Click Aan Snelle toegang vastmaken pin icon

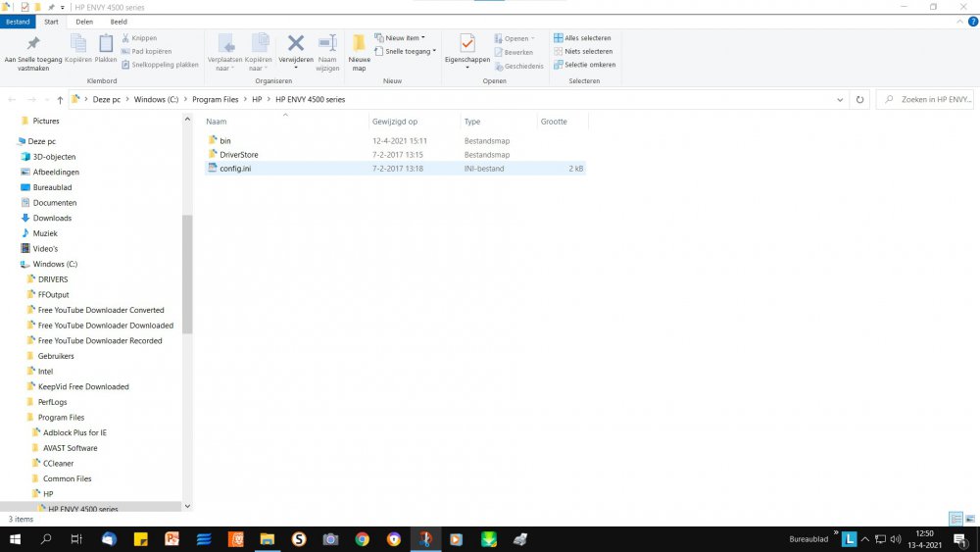[33, 45]
